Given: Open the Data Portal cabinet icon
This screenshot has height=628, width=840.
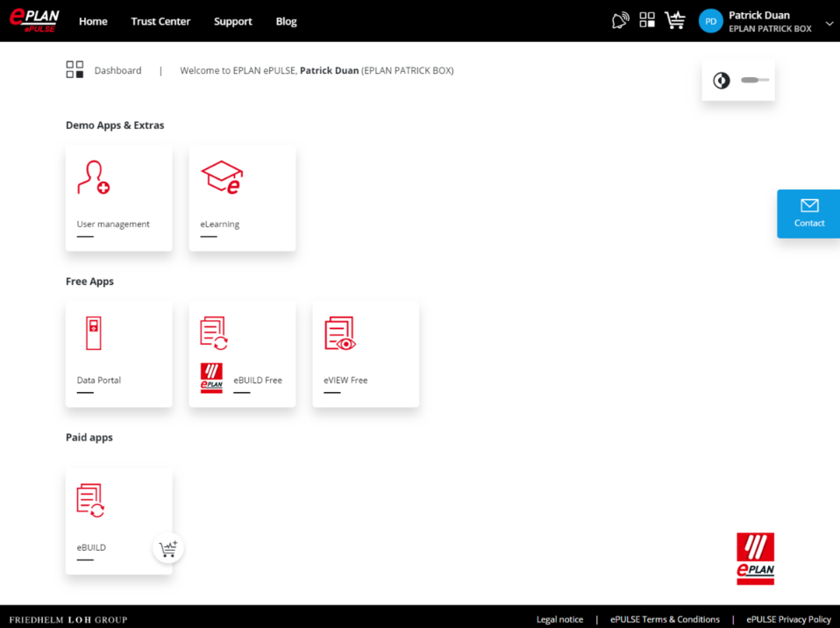Looking at the screenshot, I should tap(94, 332).
